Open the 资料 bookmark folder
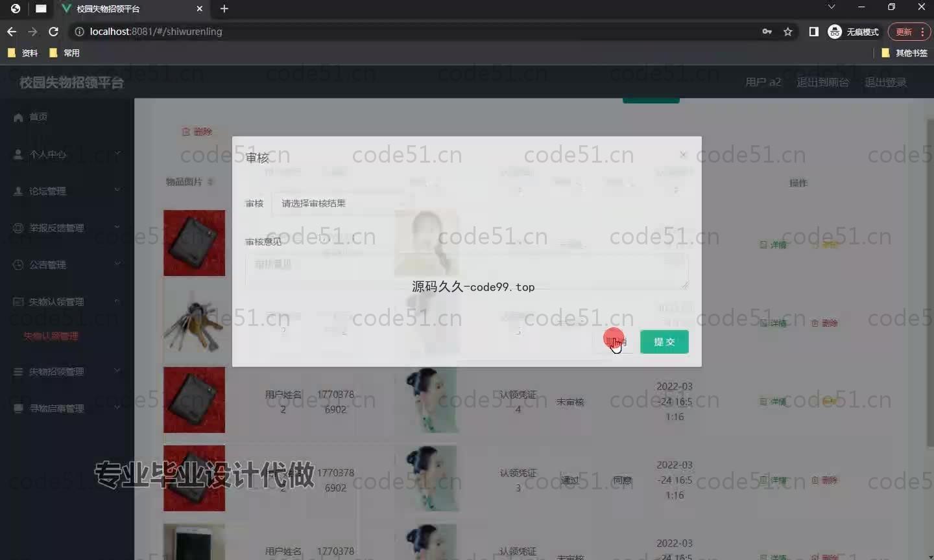The width and height of the screenshot is (934, 560). (23, 53)
